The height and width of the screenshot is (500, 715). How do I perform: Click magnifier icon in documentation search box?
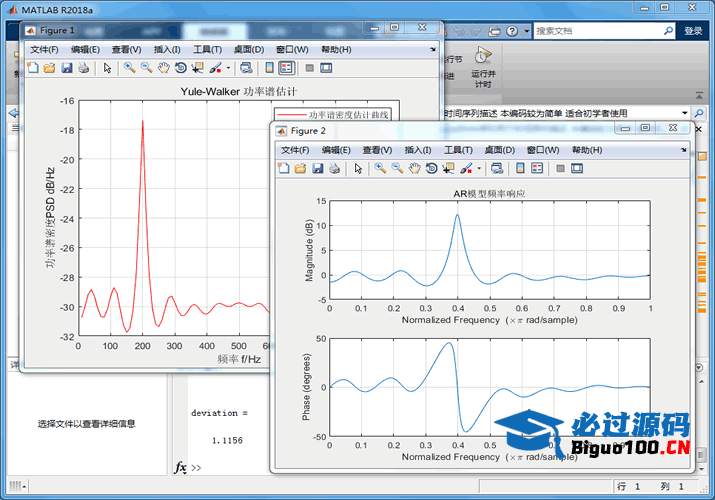668,31
